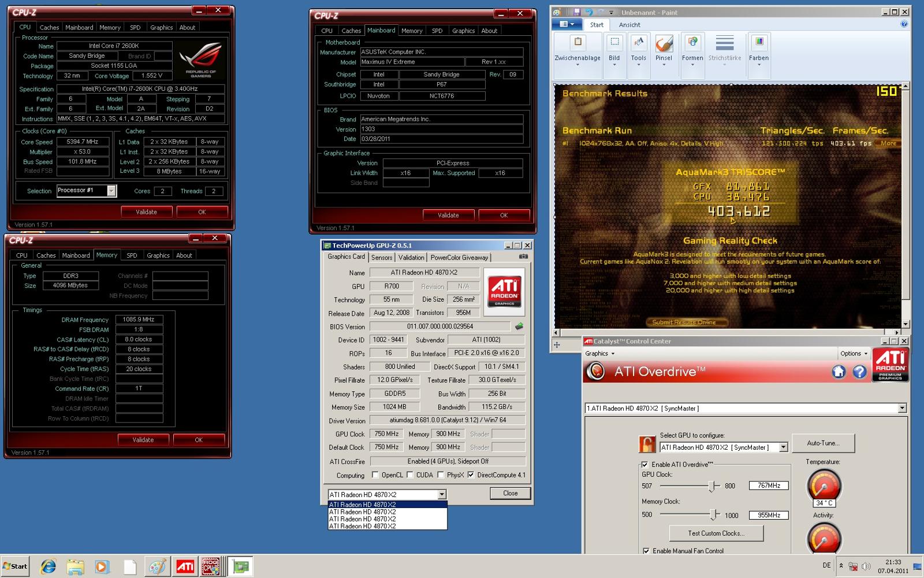Image resolution: width=924 pixels, height=578 pixels.
Task: Open the Caches tab in CPU-Z Memory window
Action: point(46,255)
